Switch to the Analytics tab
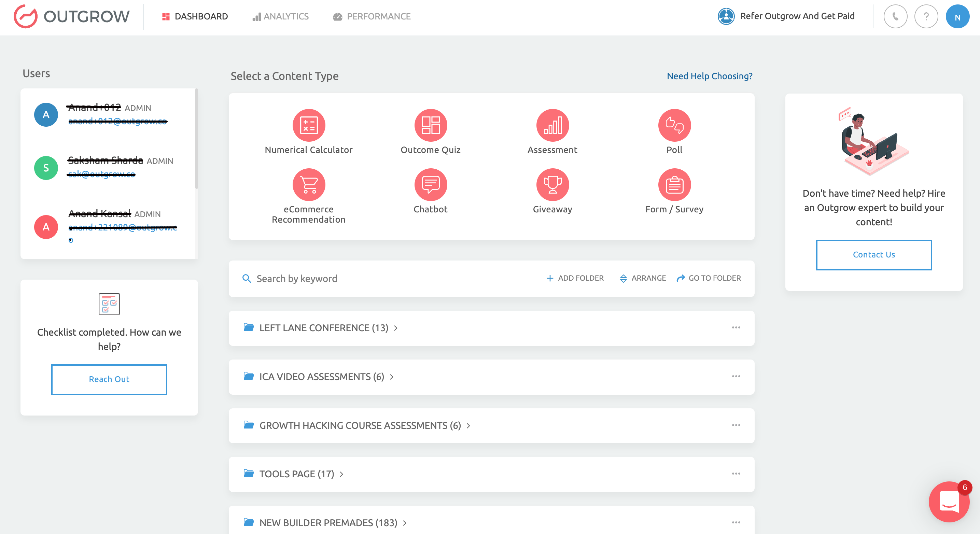This screenshot has width=980, height=534. (281, 16)
